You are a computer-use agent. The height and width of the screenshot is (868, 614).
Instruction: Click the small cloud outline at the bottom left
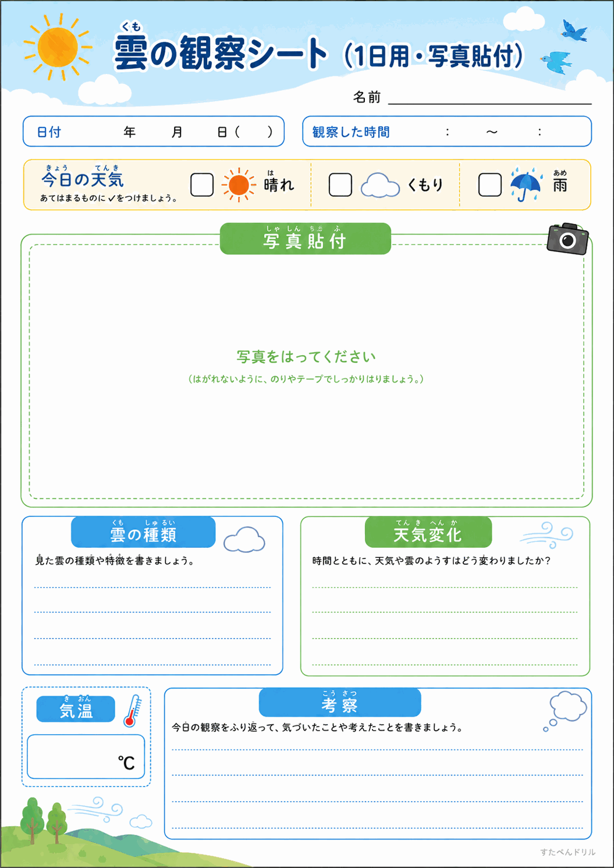(141, 821)
